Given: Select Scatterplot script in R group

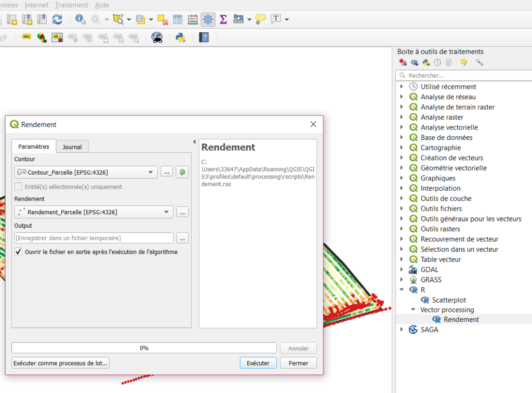Looking at the screenshot, I should (x=449, y=300).
